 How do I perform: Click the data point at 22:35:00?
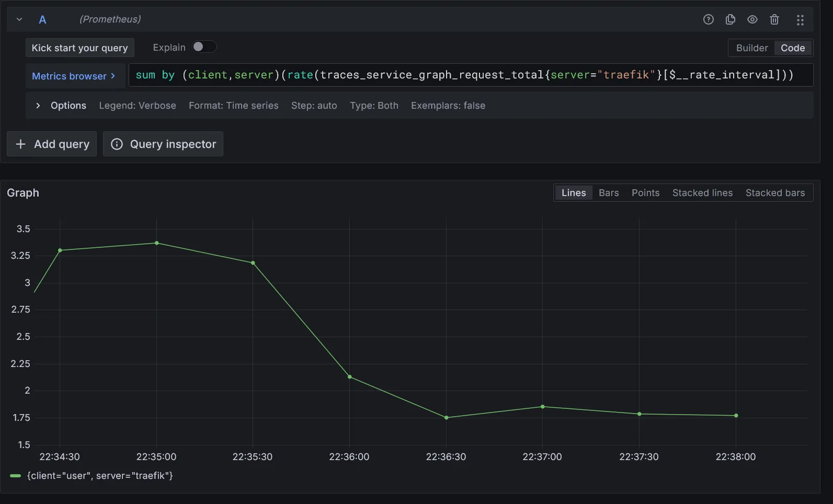157,243
